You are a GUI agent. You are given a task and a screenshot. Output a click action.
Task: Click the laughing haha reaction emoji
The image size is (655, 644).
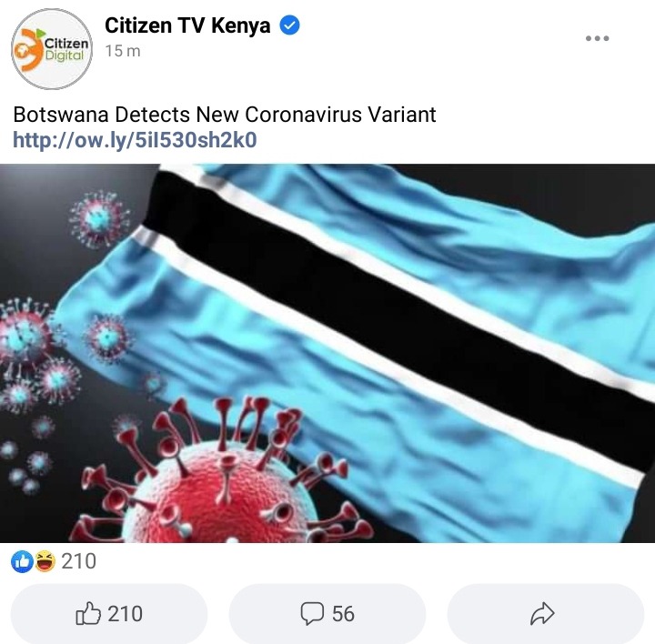click(45, 561)
